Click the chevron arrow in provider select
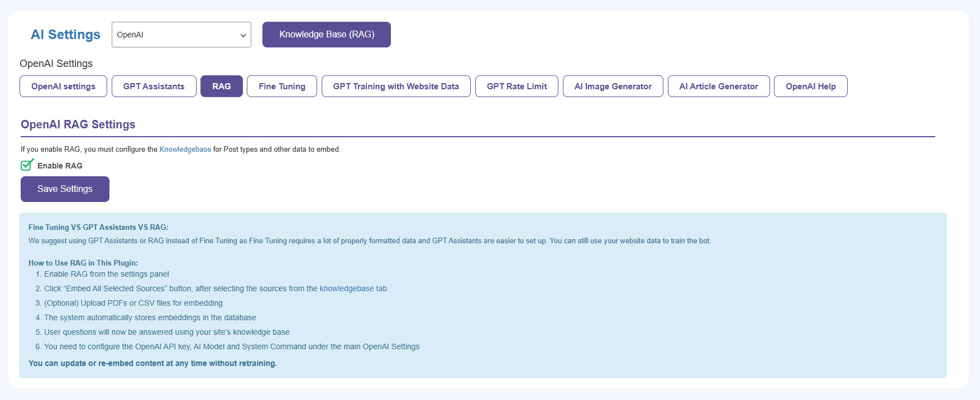 (243, 35)
